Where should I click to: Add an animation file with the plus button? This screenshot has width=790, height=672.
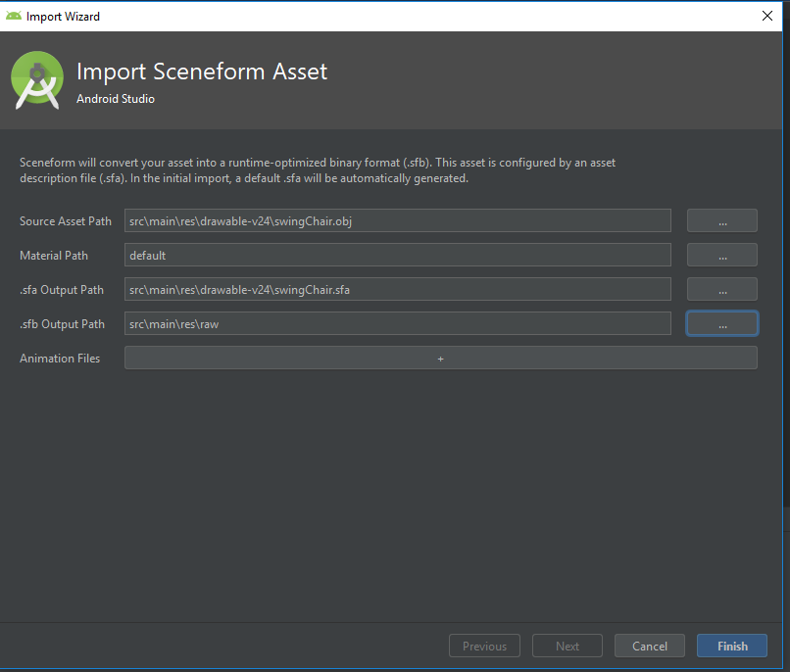point(441,358)
